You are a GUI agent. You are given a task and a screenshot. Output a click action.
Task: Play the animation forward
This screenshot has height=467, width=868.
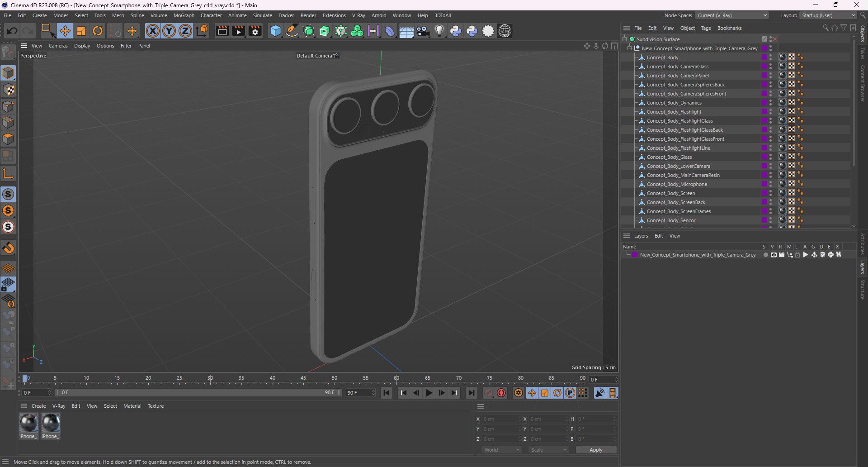tap(429, 393)
